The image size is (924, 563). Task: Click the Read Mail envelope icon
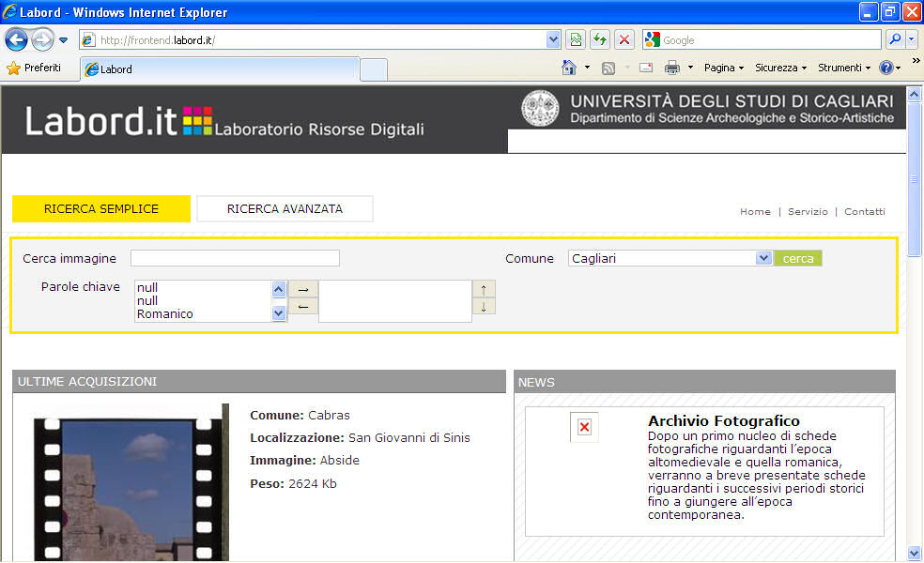646,68
